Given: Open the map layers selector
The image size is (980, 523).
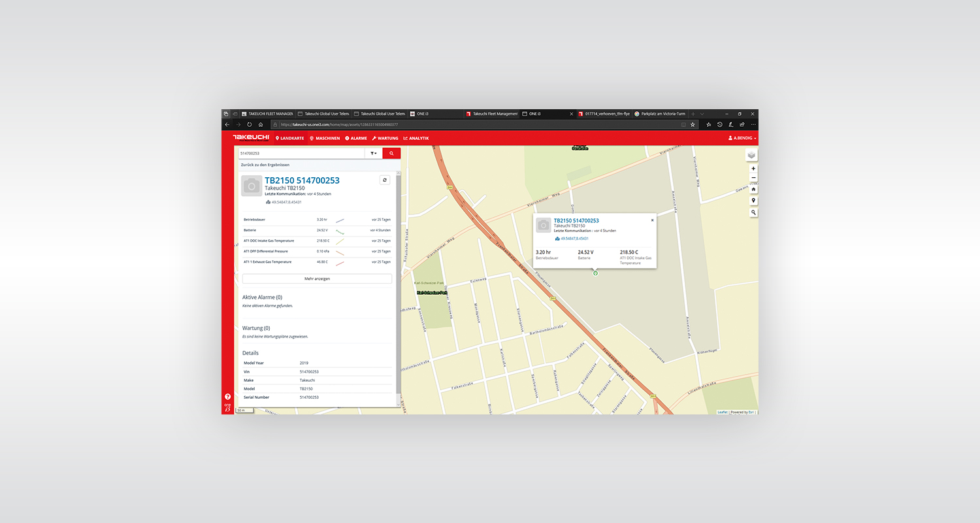Looking at the screenshot, I should (x=751, y=154).
